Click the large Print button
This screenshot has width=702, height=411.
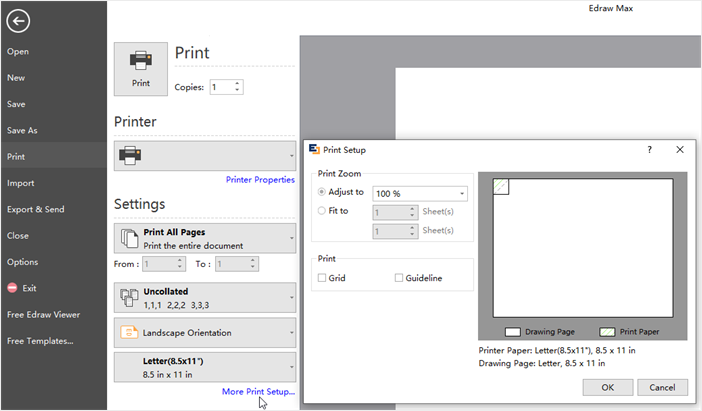point(141,69)
